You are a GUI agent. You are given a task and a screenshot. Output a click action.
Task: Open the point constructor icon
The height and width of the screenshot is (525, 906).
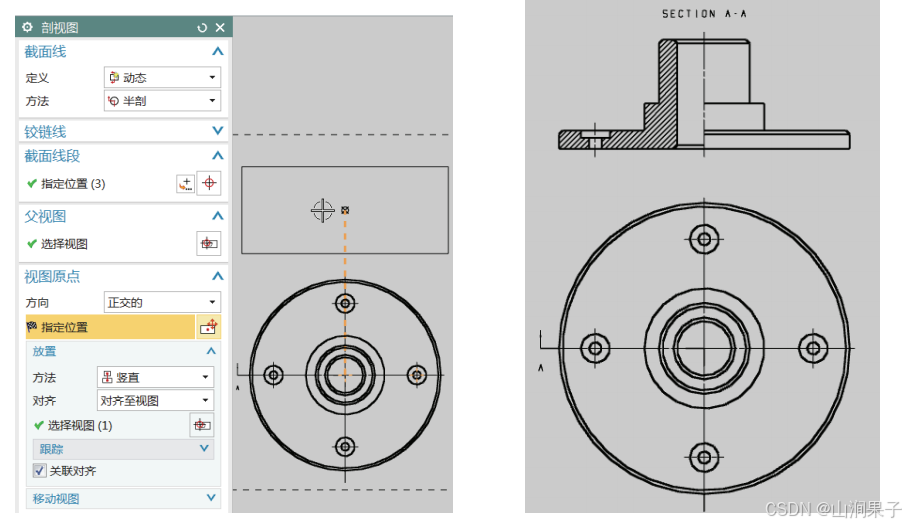pos(185,184)
